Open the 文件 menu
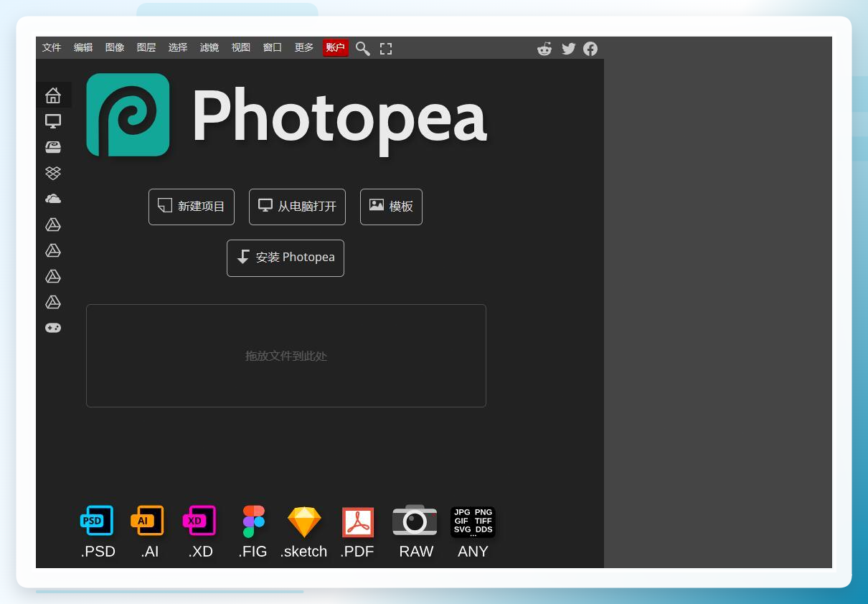Screen dimensions: 868x604 tap(52, 48)
